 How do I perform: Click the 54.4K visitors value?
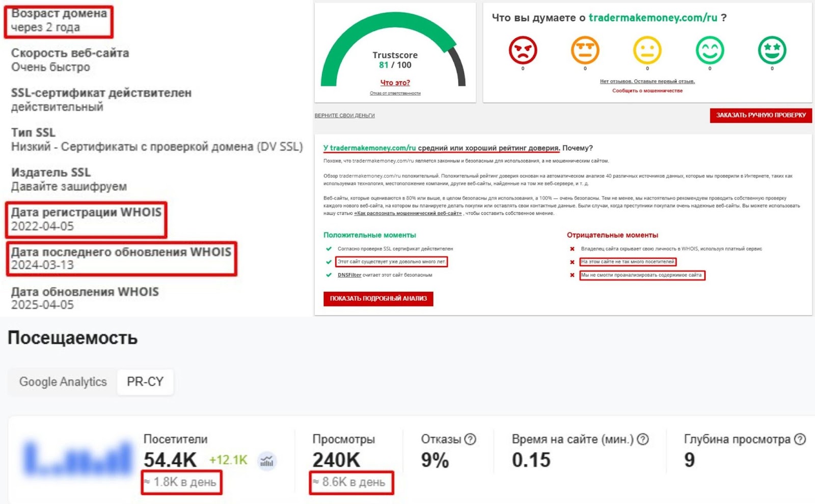pyautogui.click(x=170, y=460)
